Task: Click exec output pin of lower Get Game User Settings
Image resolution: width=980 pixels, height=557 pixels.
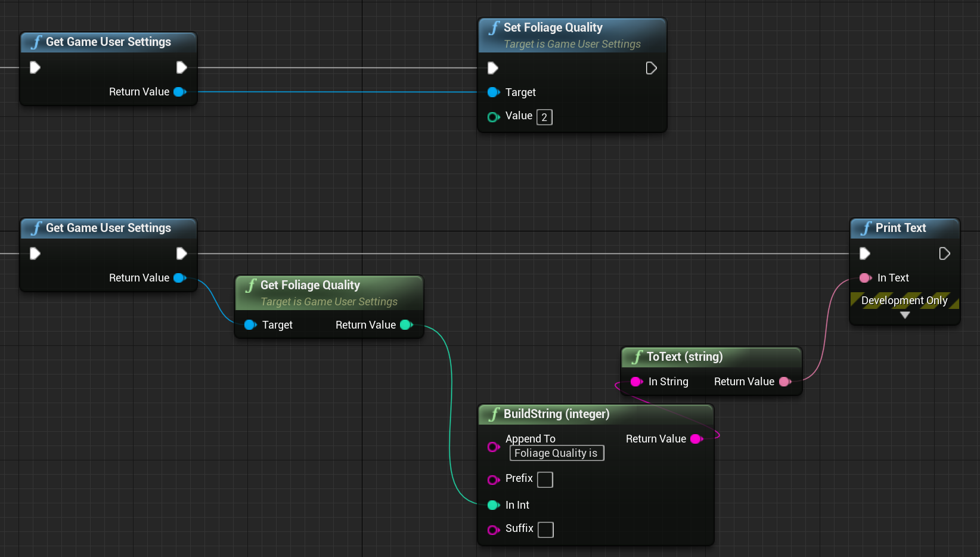Action: [x=182, y=253]
